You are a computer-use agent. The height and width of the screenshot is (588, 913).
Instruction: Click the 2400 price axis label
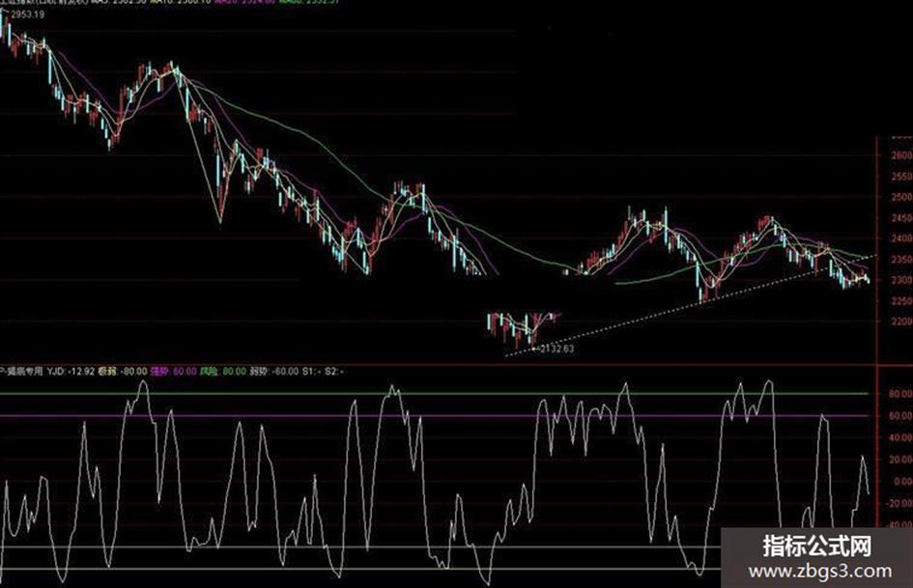[x=900, y=238]
